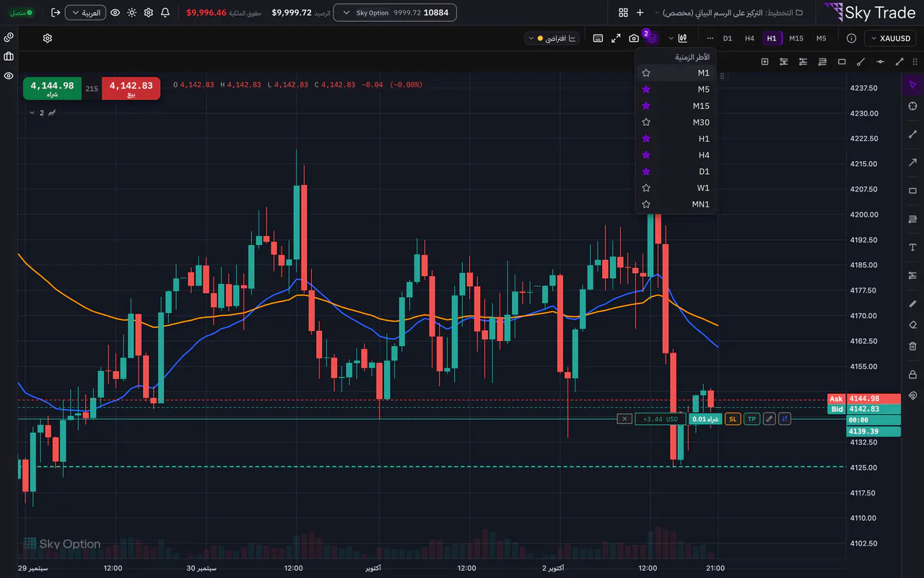Open the grid layout icon in top bar
Viewport: 924px width, 578px height.
tap(623, 13)
